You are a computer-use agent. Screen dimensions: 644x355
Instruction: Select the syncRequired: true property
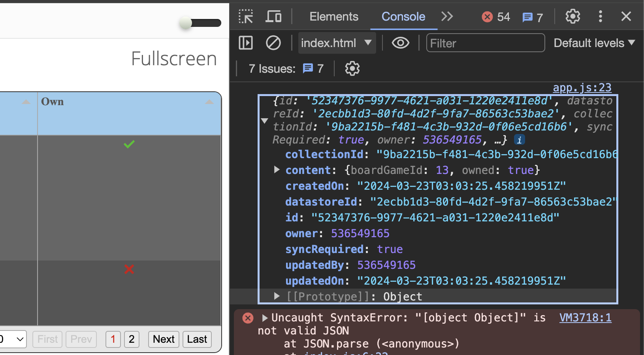[344, 249]
